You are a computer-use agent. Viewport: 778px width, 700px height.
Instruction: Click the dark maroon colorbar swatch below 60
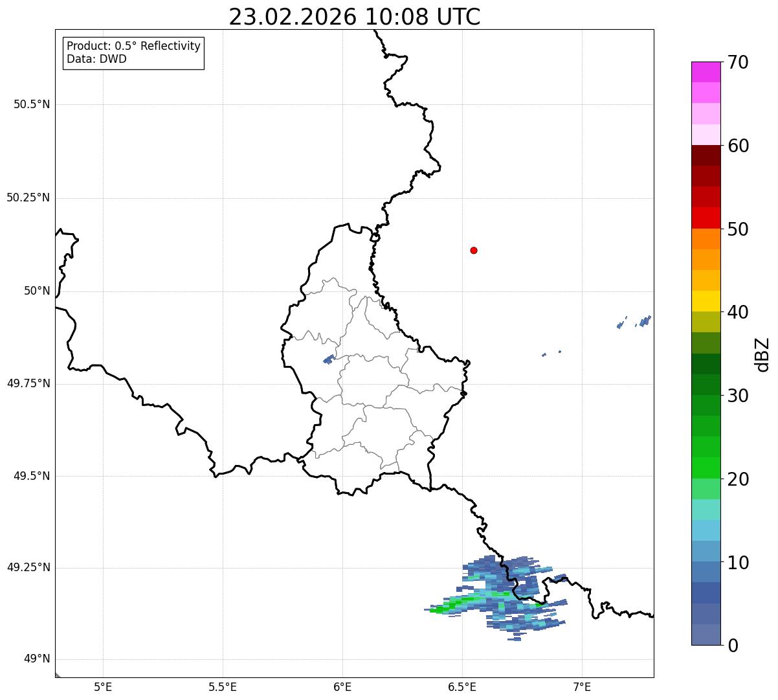[706, 155]
